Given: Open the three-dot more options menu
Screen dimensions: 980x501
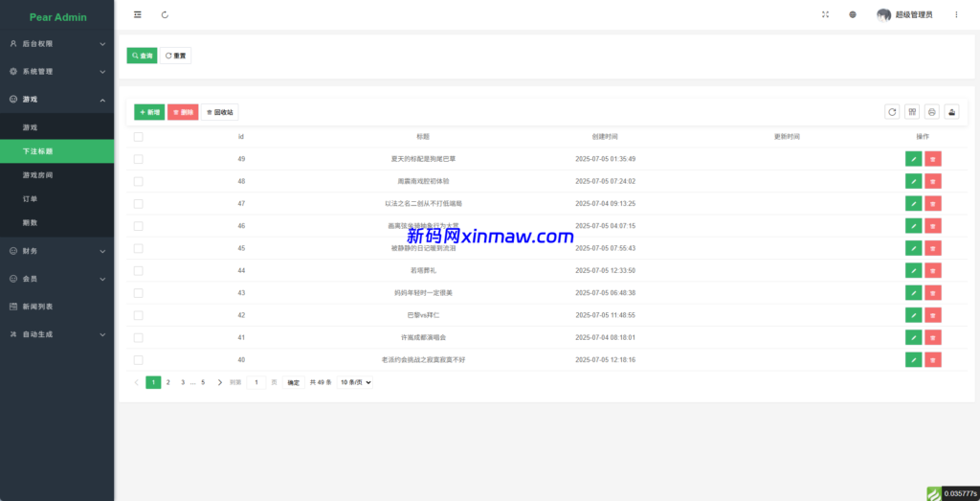Looking at the screenshot, I should click(x=956, y=14).
